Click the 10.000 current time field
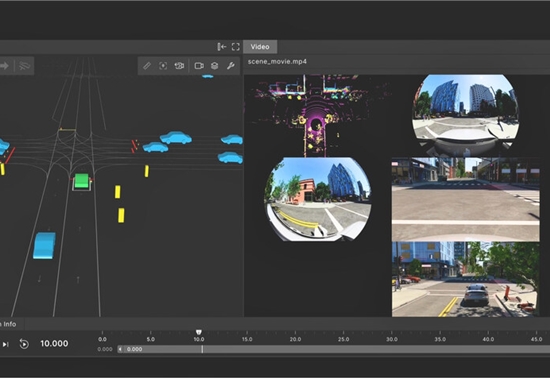Viewport: 550px width, 378px height. coord(54,344)
